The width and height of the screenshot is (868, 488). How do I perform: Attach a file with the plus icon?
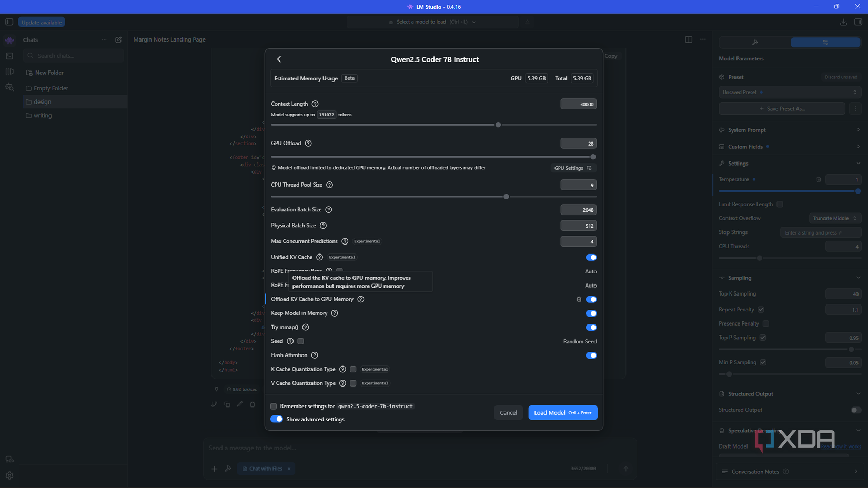point(215,469)
